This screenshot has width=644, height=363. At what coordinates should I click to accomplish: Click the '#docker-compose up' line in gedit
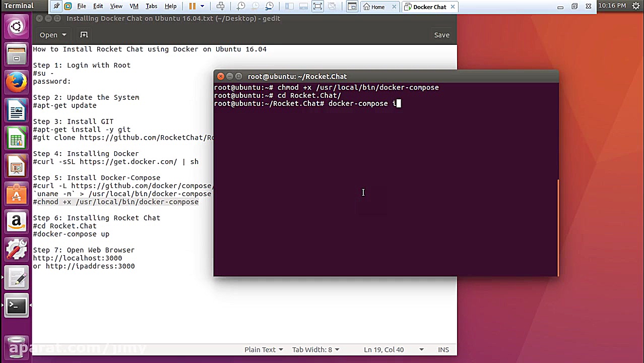click(71, 234)
